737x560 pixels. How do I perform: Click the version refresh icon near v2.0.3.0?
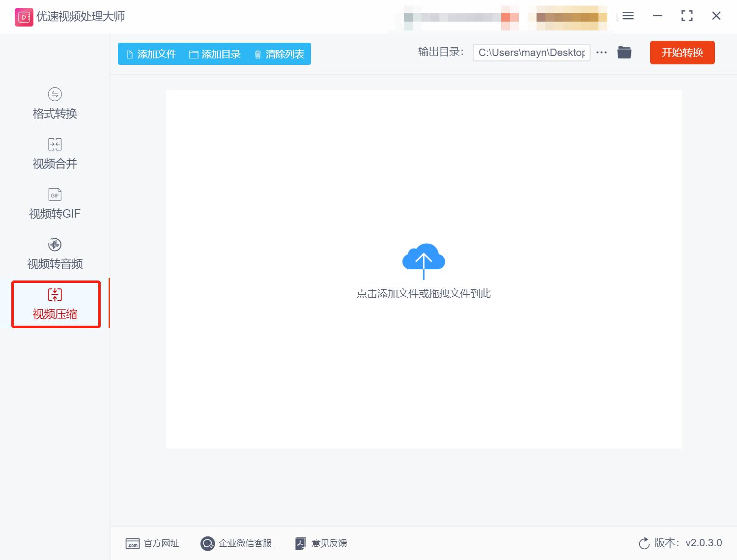(x=644, y=543)
